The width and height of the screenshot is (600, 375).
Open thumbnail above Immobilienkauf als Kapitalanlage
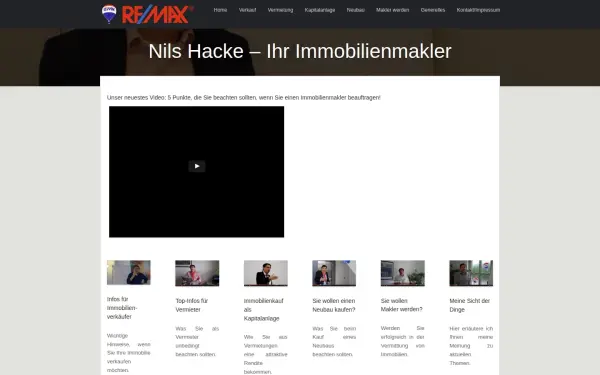pyautogui.click(x=266, y=273)
